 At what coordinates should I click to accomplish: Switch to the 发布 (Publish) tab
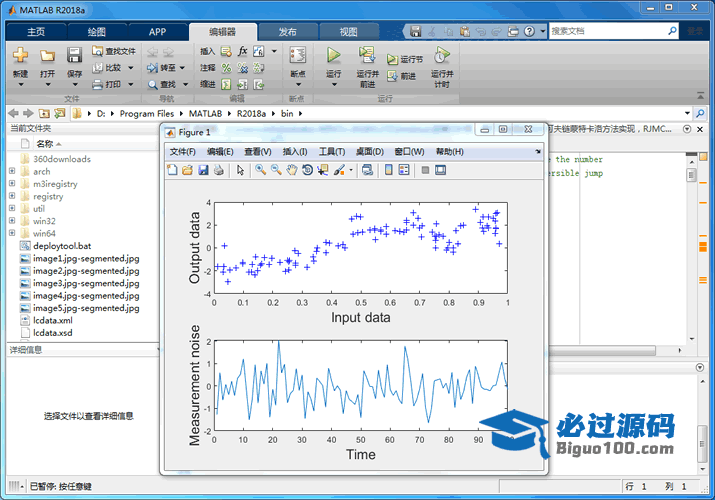pos(287,32)
